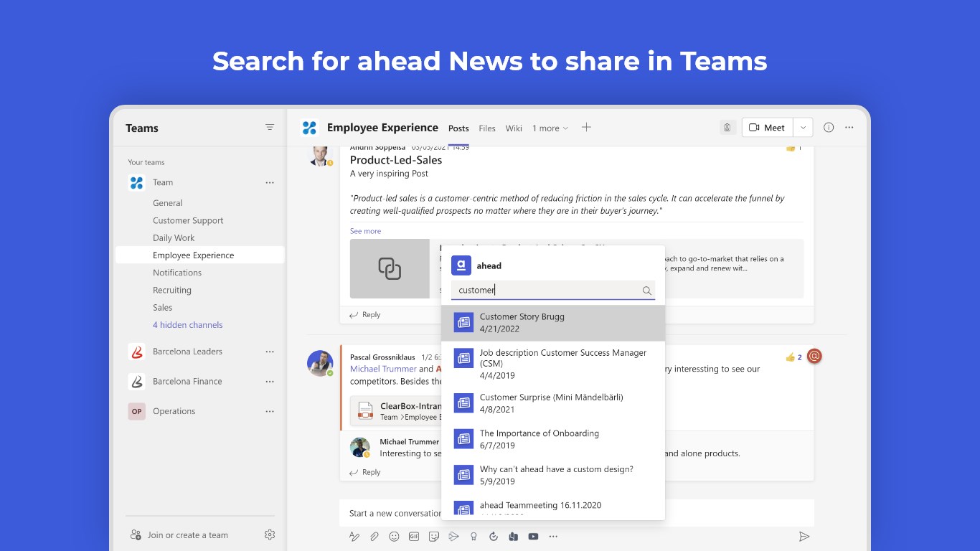Select ahead Teammeeting 16.11.2020 result

[x=553, y=507]
